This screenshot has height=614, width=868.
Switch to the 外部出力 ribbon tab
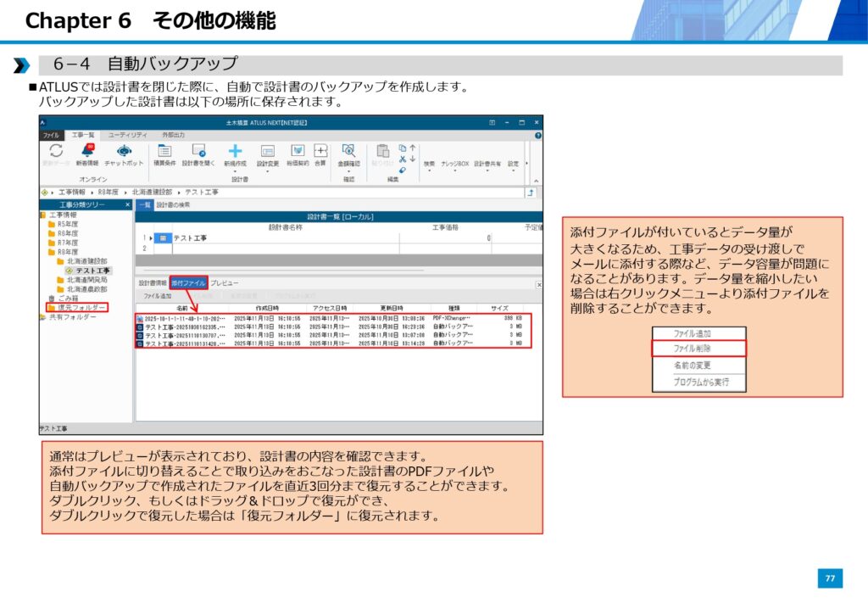click(173, 135)
